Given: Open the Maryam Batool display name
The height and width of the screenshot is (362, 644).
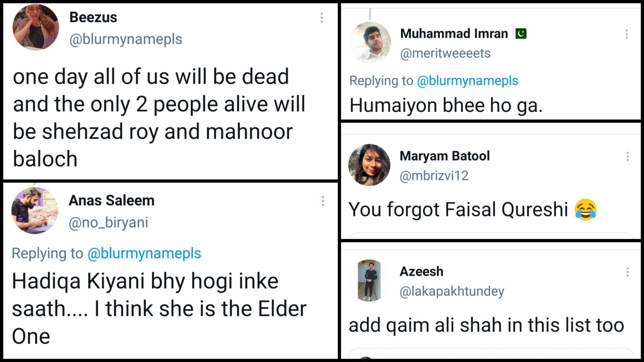Looking at the screenshot, I should coord(445,156).
